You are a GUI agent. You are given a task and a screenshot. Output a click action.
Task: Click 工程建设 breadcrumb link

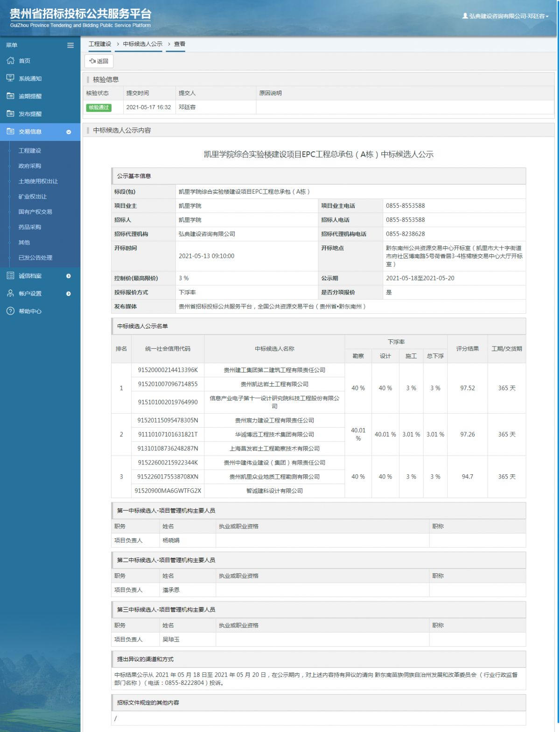(100, 44)
